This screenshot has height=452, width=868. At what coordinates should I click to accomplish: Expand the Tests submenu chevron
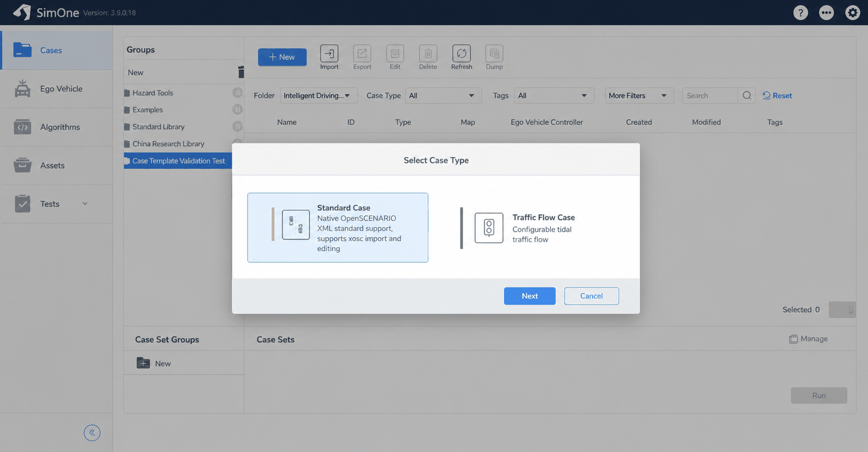pyautogui.click(x=85, y=204)
